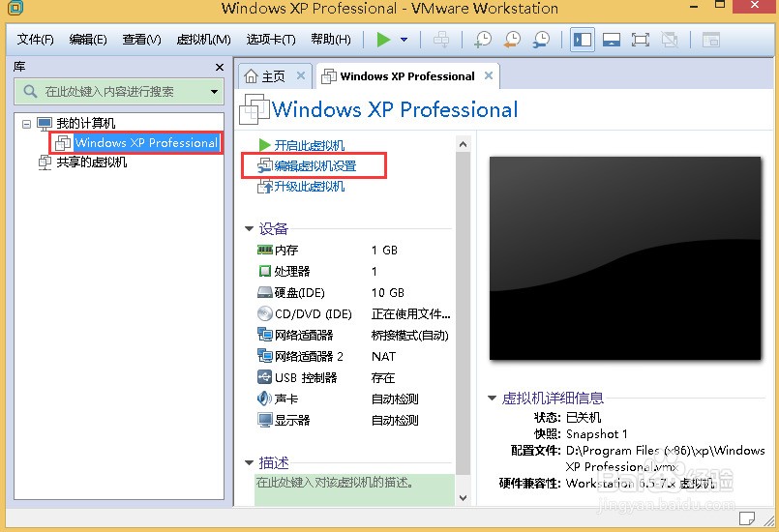Click the USB 控制器 icon
The height and width of the screenshot is (532, 779).
pyautogui.click(x=265, y=377)
